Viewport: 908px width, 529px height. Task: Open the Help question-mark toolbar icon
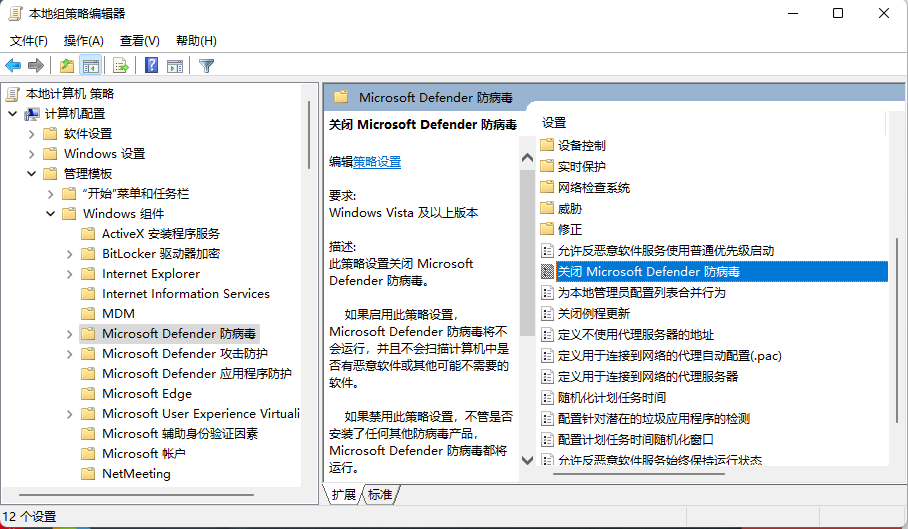pos(151,65)
